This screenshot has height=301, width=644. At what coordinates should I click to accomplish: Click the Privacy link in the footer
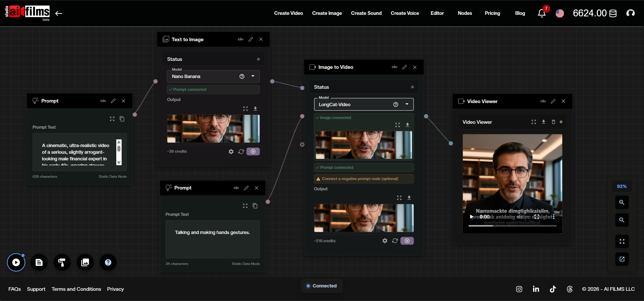[115, 289]
